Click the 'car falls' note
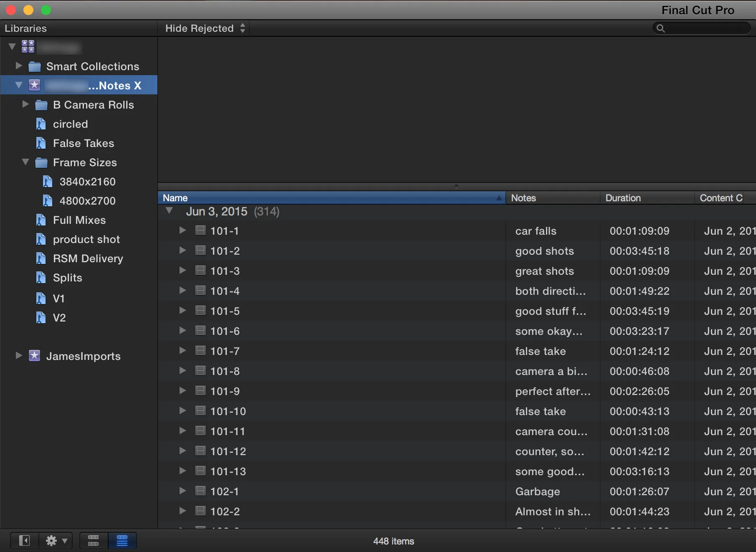Viewport: 756px width, 552px height. (x=536, y=231)
